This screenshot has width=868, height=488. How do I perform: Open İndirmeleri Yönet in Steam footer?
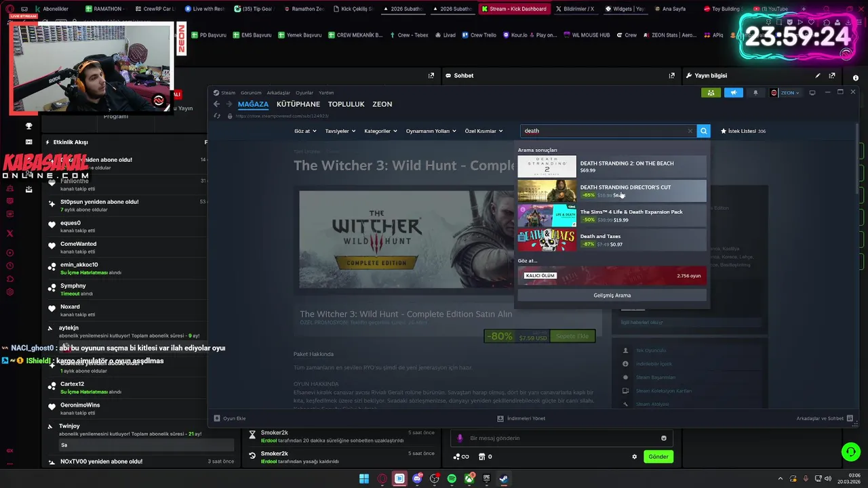pos(521,418)
